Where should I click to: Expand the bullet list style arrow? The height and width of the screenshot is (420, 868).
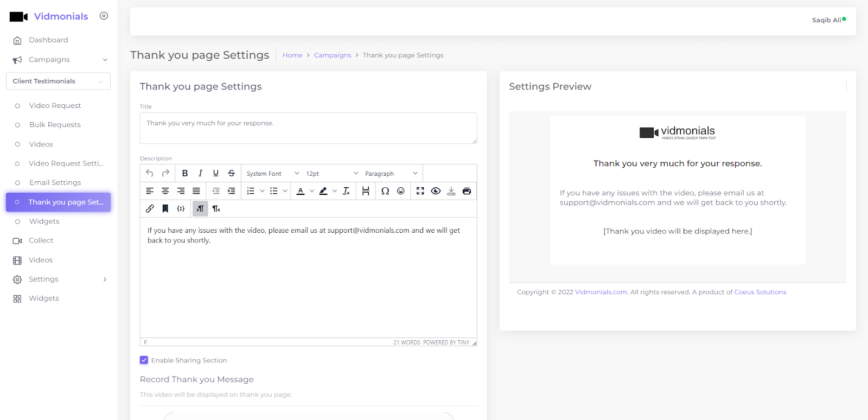tap(285, 191)
